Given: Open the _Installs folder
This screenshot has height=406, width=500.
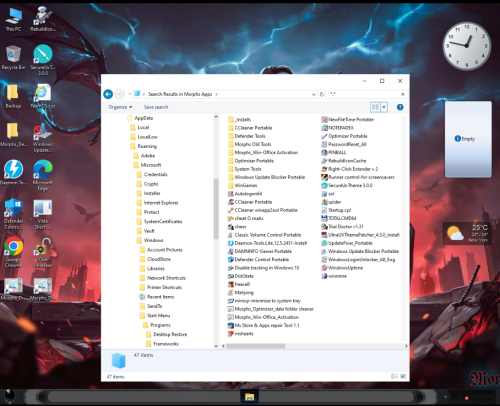Looking at the screenshot, I should [239, 120].
